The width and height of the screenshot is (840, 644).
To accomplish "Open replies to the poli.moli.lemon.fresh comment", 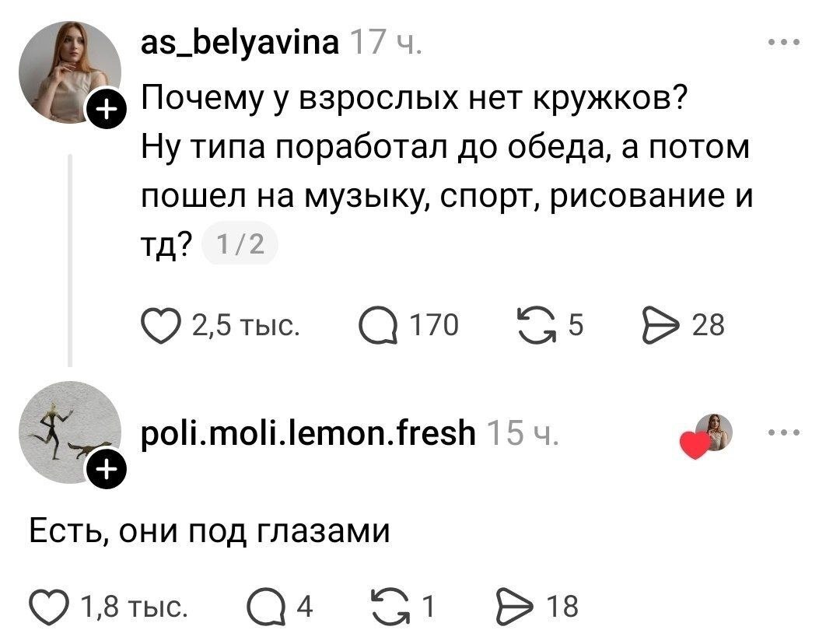I will coord(266,607).
